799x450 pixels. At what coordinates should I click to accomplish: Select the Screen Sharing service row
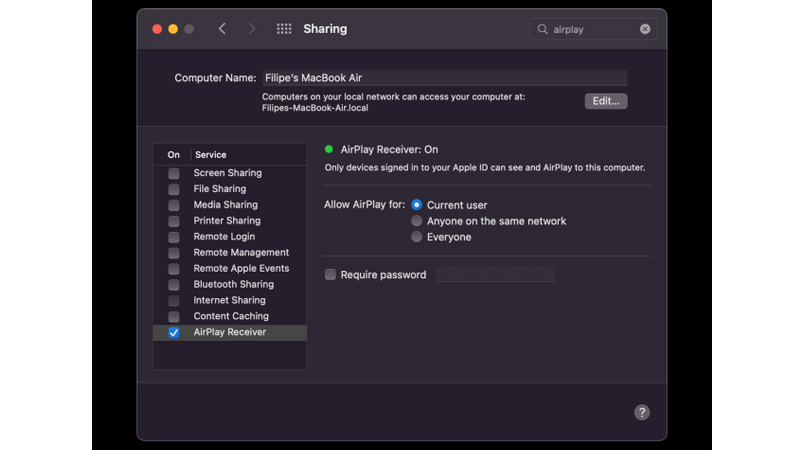click(230, 173)
